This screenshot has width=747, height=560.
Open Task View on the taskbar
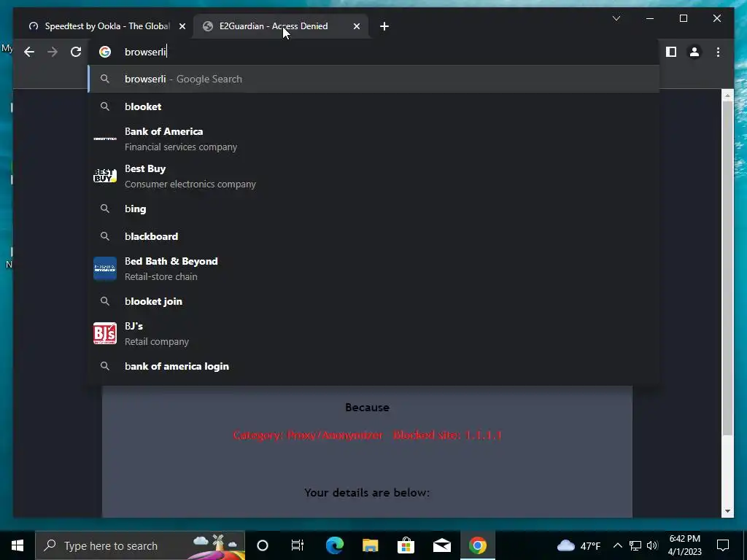(298, 545)
